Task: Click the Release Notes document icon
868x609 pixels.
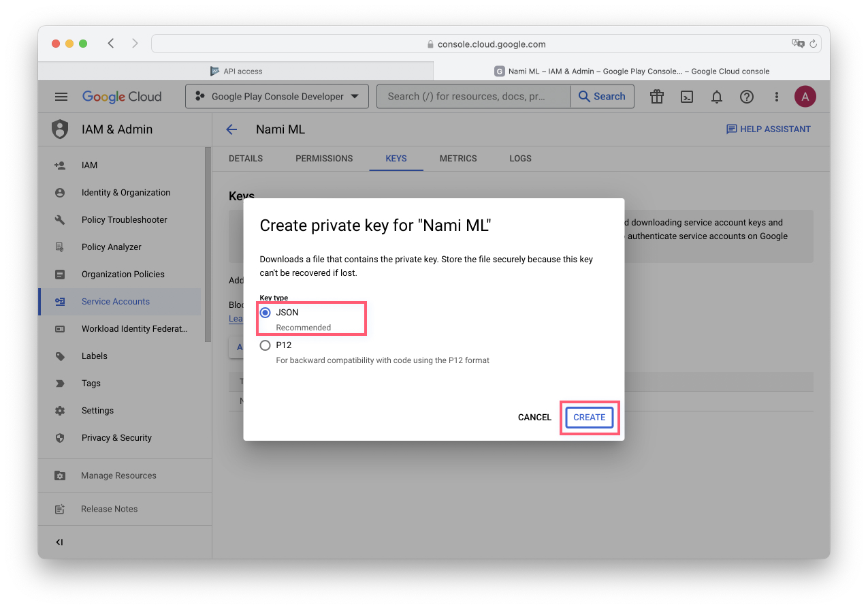Action: click(60, 509)
